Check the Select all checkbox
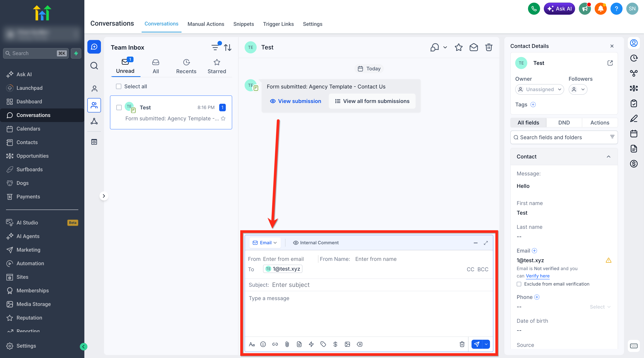The image size is (644, 358). [x=119, y=86]
